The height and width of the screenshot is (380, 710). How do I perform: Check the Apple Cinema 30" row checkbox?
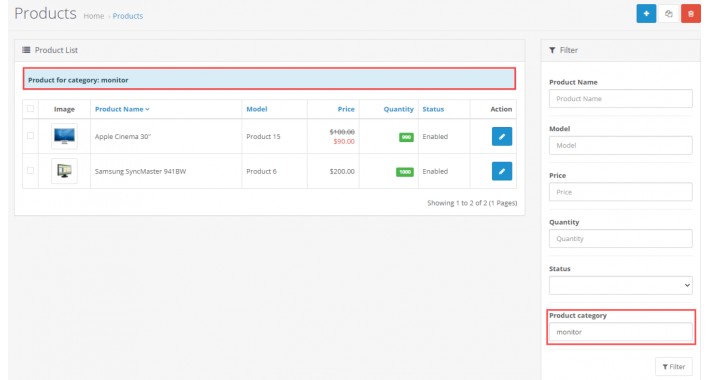[30, 135]
